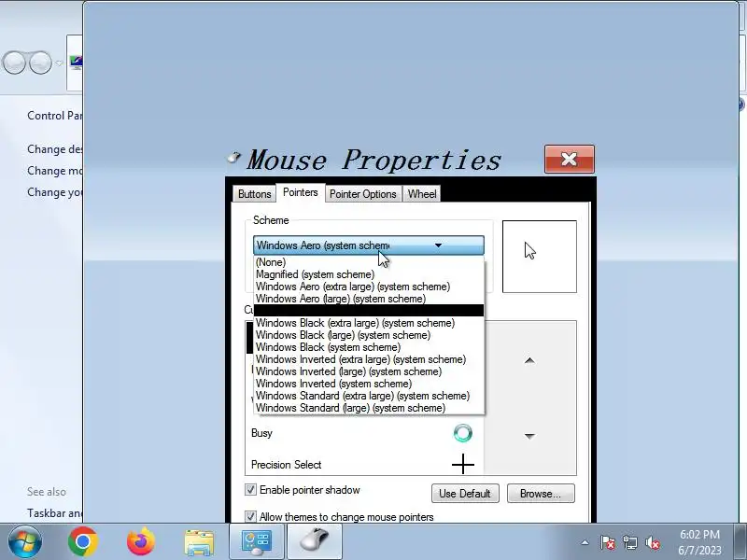This screenshot has height=560, width=747.
Task: Click the Busy cursor ring icon
Action: coord(462,433)
